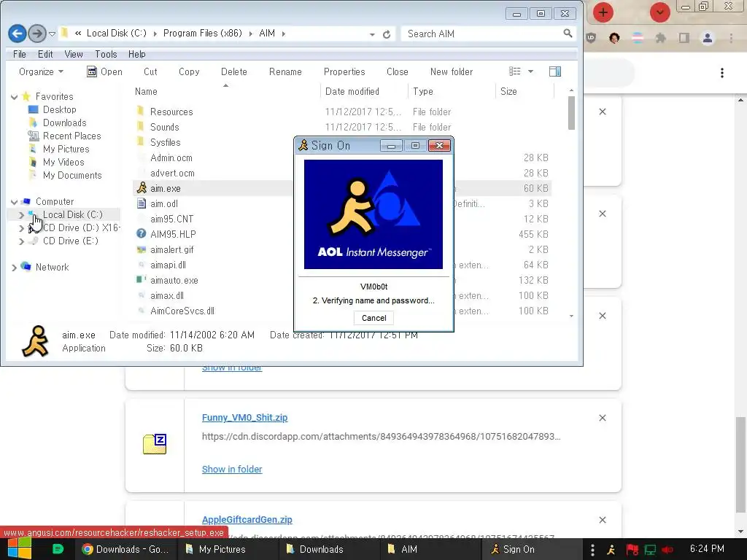Click the red down-arrow button in Chrome
Viewport: 747px width, 560px height.
coord(659,12)
